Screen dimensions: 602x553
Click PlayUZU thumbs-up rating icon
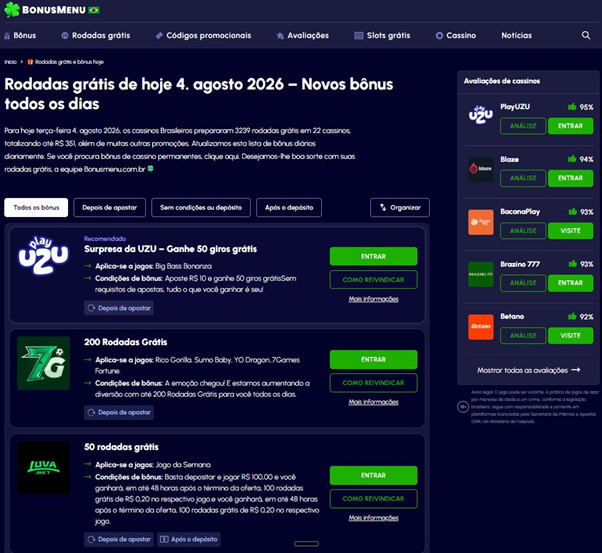point(572,107)
